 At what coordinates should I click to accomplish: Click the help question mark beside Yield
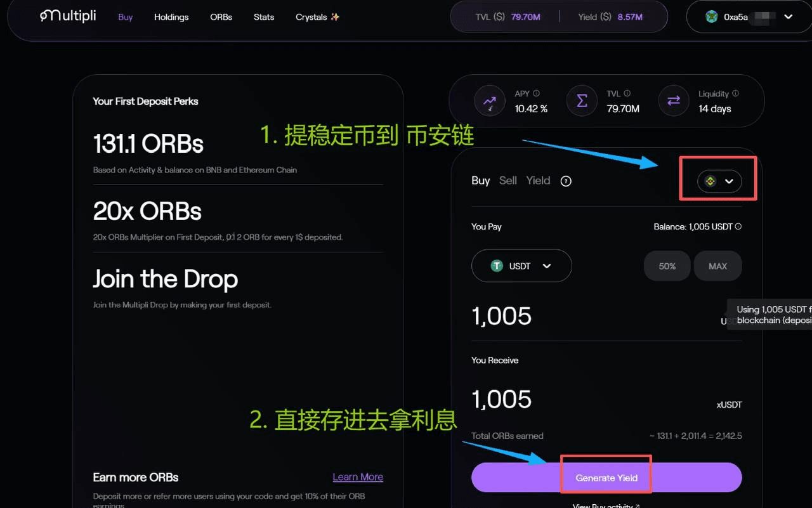coord(566,181)
